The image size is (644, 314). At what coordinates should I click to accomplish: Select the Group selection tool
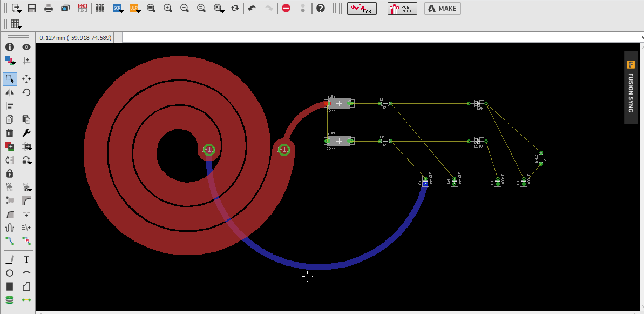tap(10, 79)
